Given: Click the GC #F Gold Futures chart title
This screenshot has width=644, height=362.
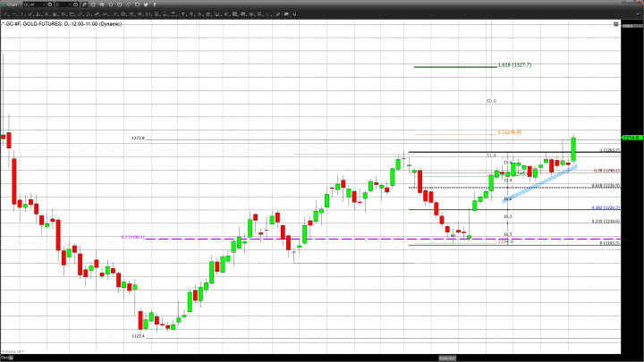Looking at the screenshot, I should [64, 24].
